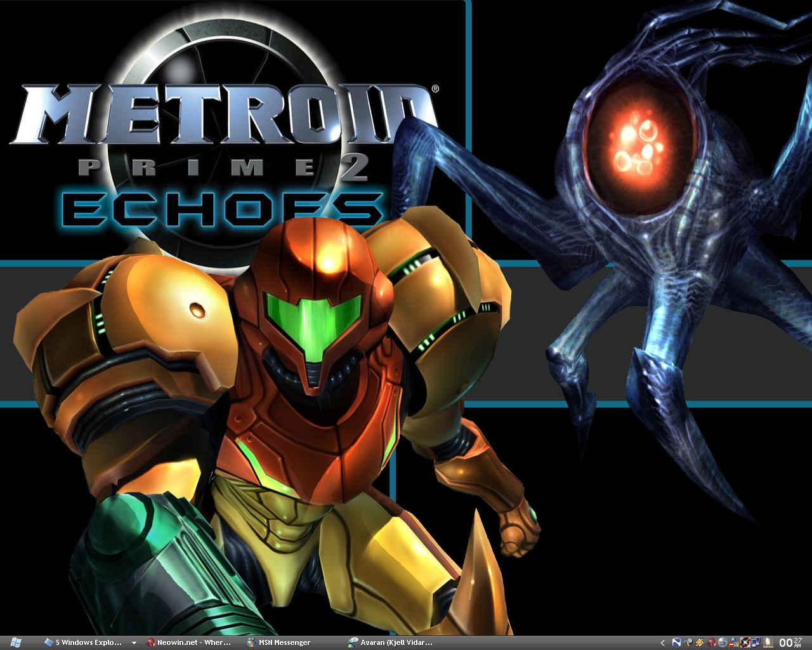This screenshot has height=650, width=812.
Task: Open the MSN Messenger taskbar button
Action: (280, 642)
